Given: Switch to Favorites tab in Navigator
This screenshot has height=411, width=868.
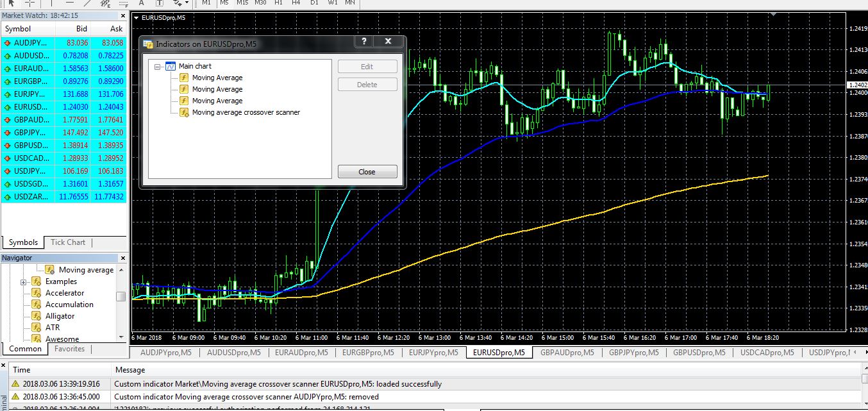Looking at the screenshot, I should coord(69,349).
